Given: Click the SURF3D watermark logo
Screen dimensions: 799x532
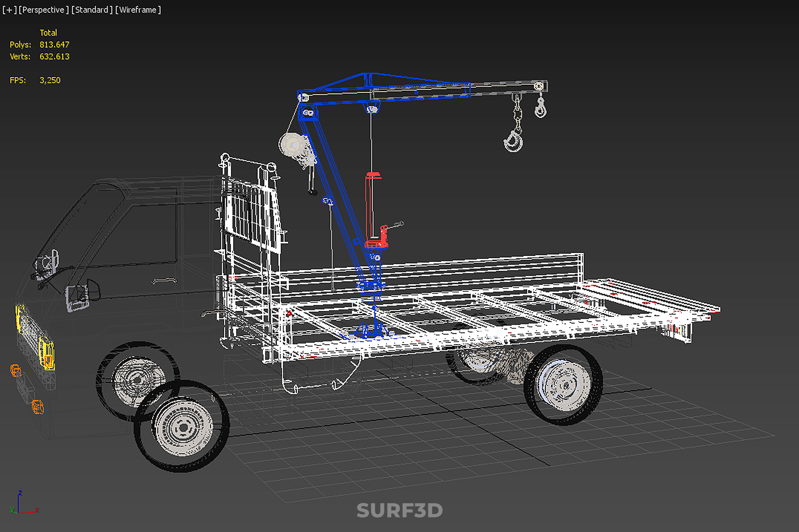Looking at the screenshot, I should 399,510.
